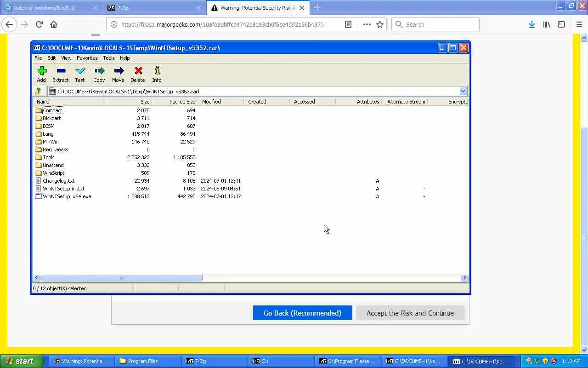Click Accept the Risk and Continue
The width and height of the screenshot is (588, 368).
pos(410,313)
